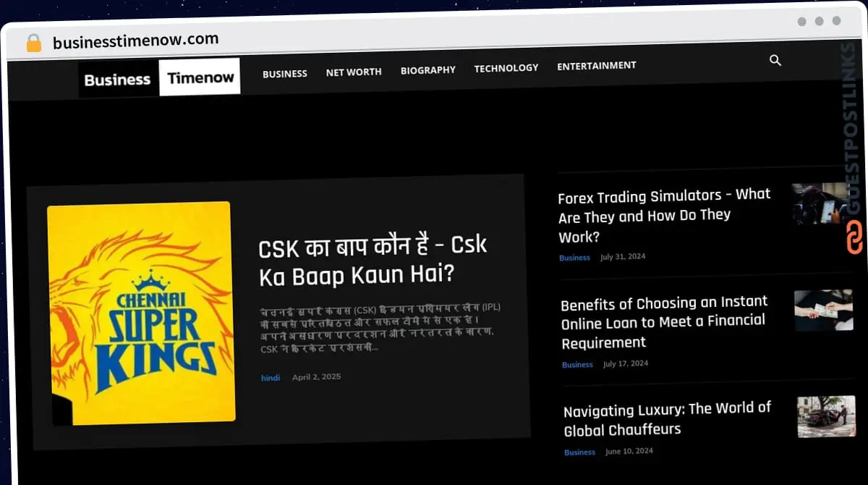Click the padlock icon beside the URL
The height and width of the screenshot is (485, 868).
click(x=33, y=43)
